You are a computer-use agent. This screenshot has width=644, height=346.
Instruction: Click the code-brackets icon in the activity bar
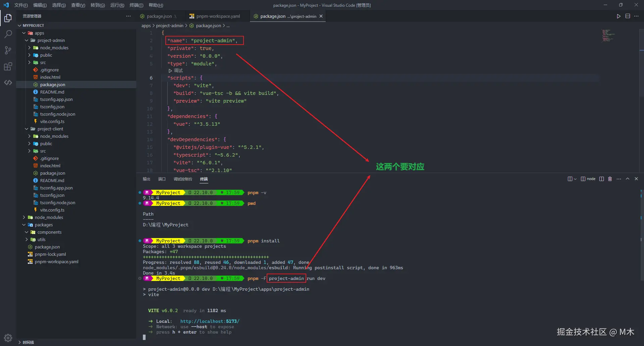pyautogui.click(x=8, y=82)
